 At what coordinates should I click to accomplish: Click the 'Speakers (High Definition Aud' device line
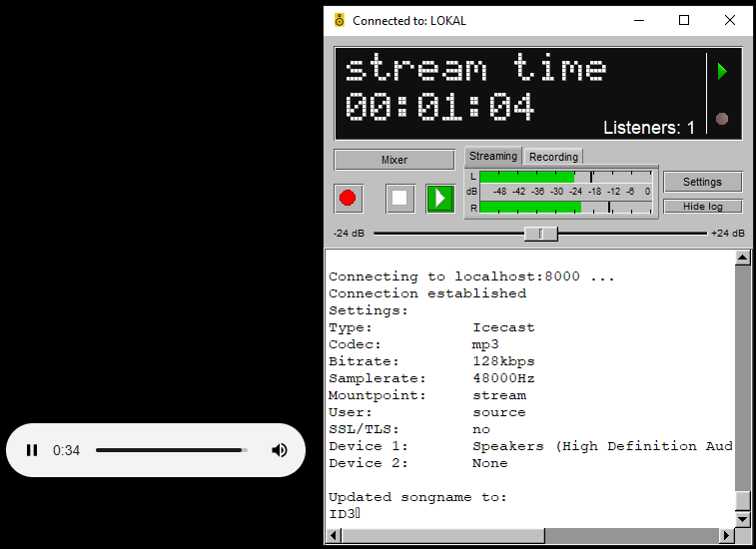[x=602, y=446]
